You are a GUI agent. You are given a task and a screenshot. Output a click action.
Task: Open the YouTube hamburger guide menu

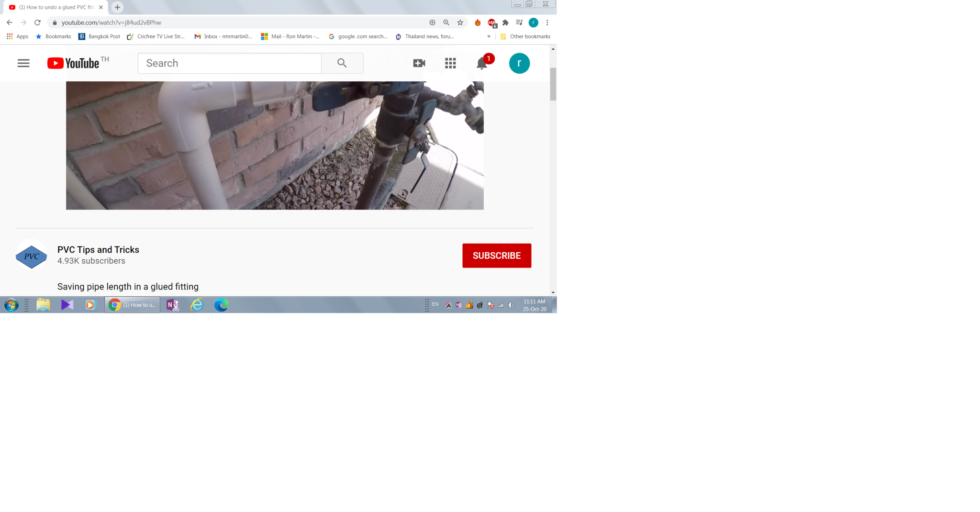tap(23, 63)
